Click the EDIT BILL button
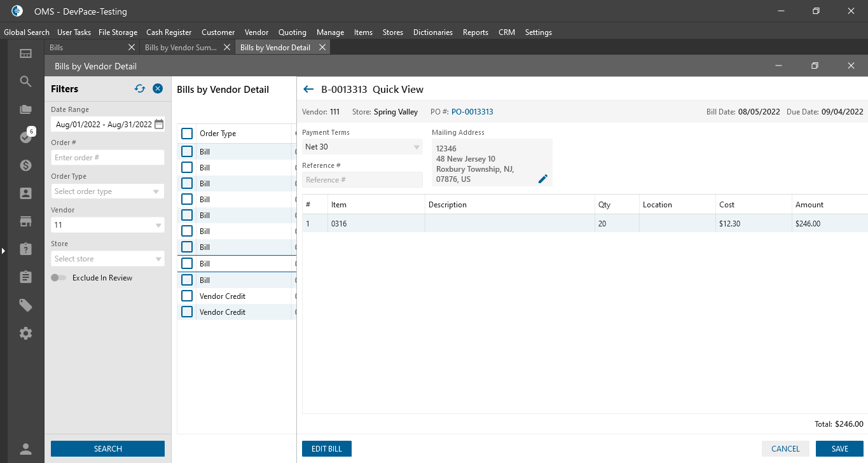 (326, 449)
